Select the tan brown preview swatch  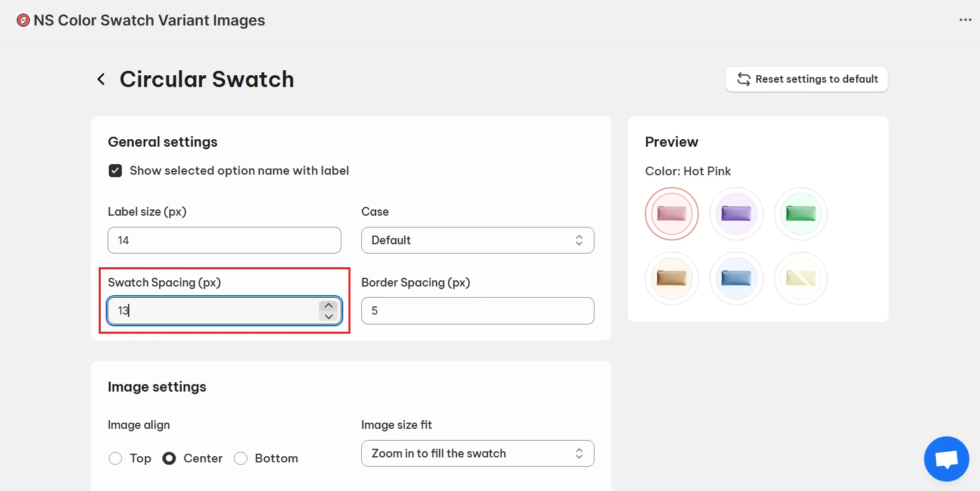pos(672,278)
